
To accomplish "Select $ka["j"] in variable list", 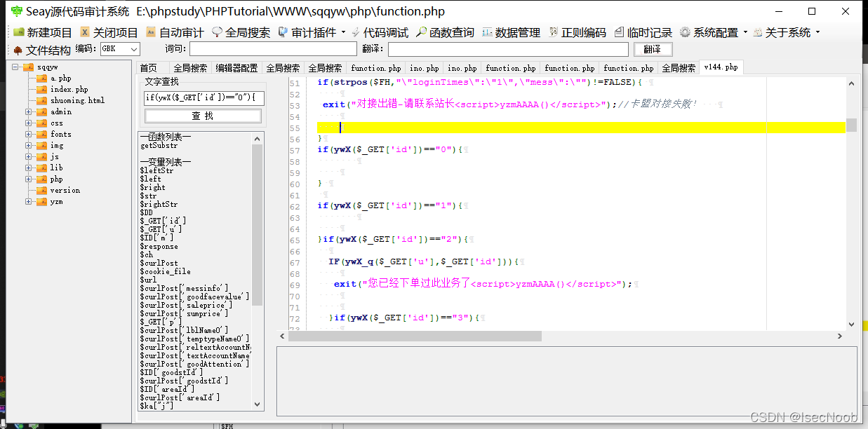I will (x=156, y=407).
